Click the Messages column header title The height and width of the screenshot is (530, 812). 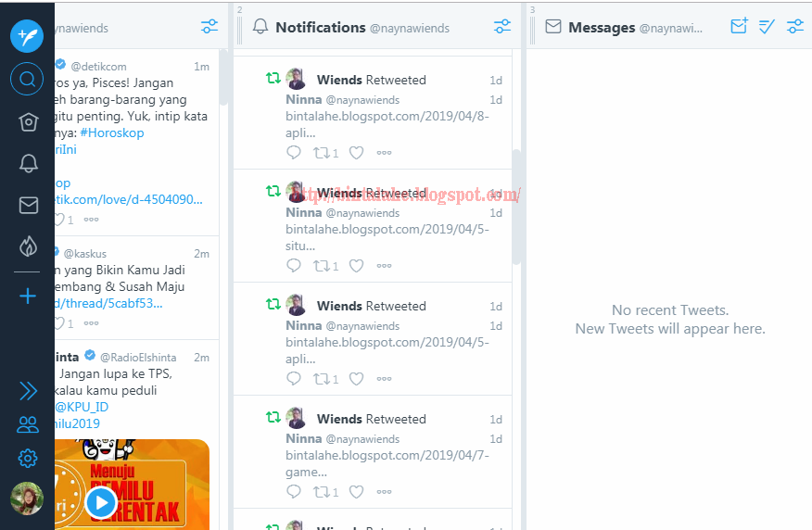602,28
